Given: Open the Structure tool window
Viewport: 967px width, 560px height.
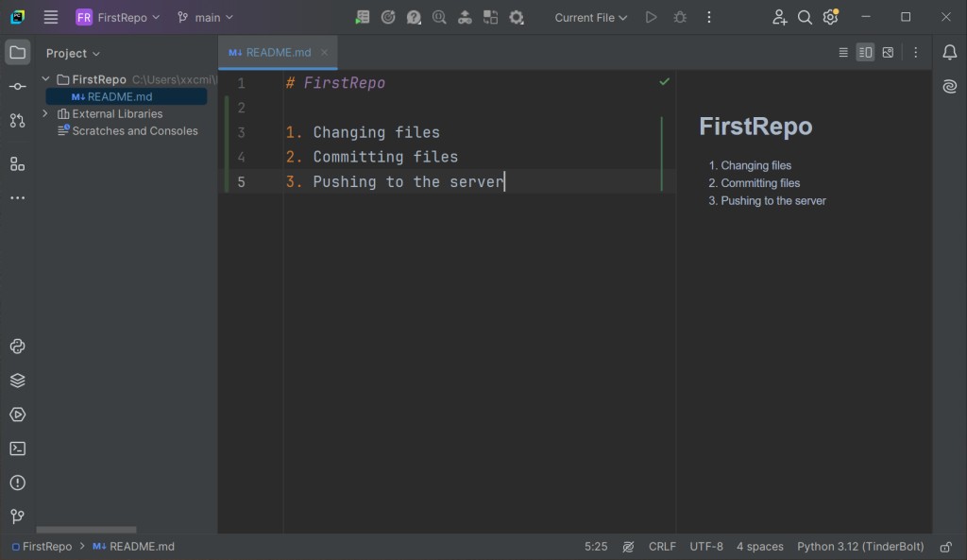Looking at the screenshot, I should [17, 164].
